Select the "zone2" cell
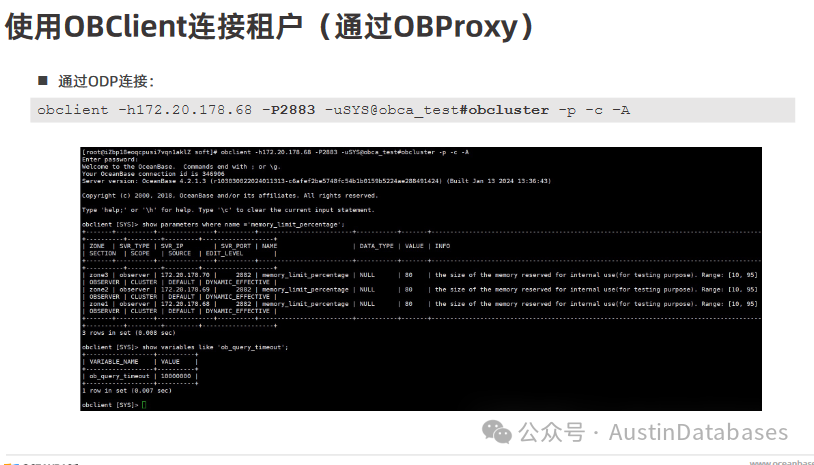The image size is (814, 465). (x=99, y=290)
